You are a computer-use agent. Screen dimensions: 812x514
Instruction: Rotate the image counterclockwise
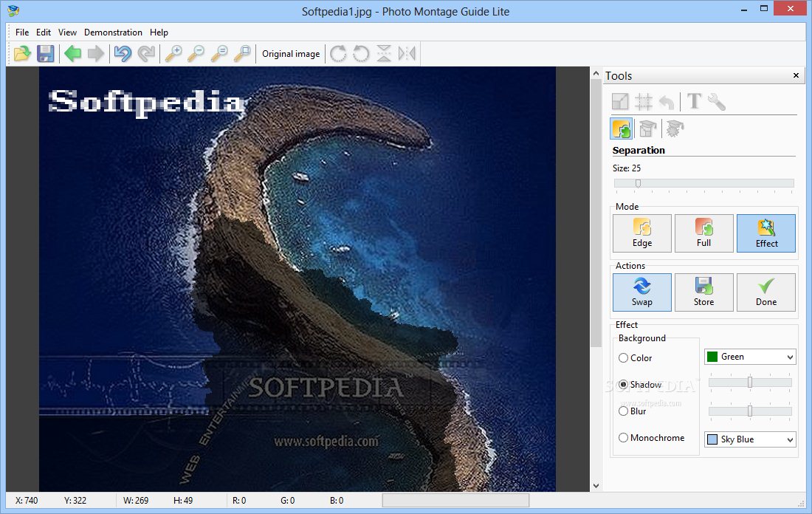pyautogui.click(x=361, y=53)
